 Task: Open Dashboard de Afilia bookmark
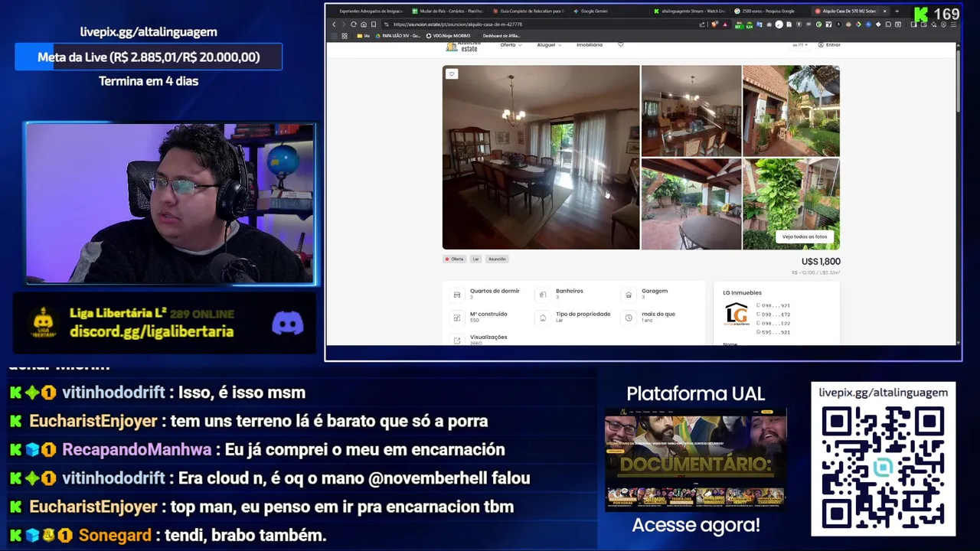pyautogui.click(x=501, y=36)
